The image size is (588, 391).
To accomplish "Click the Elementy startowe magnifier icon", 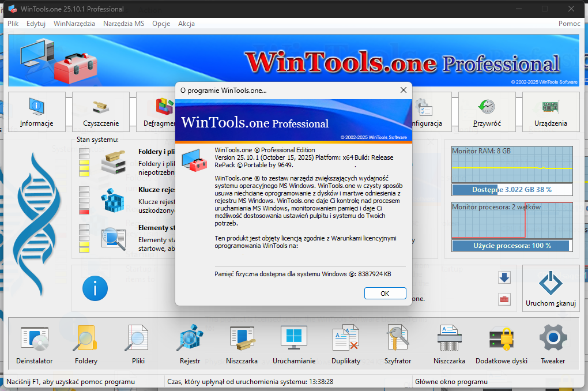I will click(113, 239).
